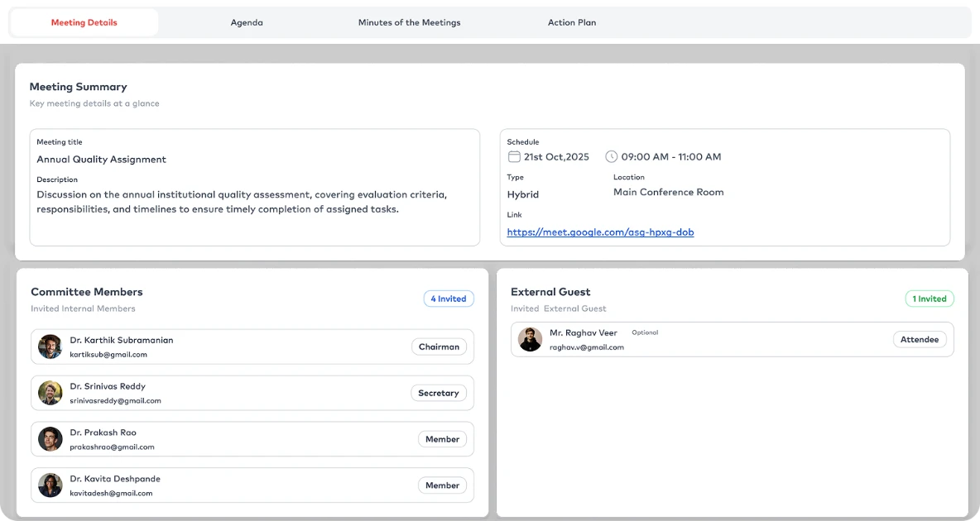This screenshot has height=521, width=980.
Task: Click the clock icon beside 09:00 AM
Action: 612,157
